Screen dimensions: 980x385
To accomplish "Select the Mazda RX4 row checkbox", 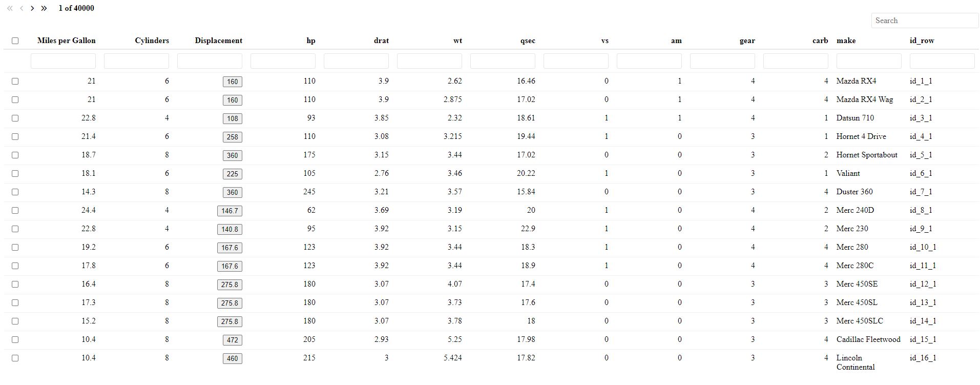I will [15, 81].
